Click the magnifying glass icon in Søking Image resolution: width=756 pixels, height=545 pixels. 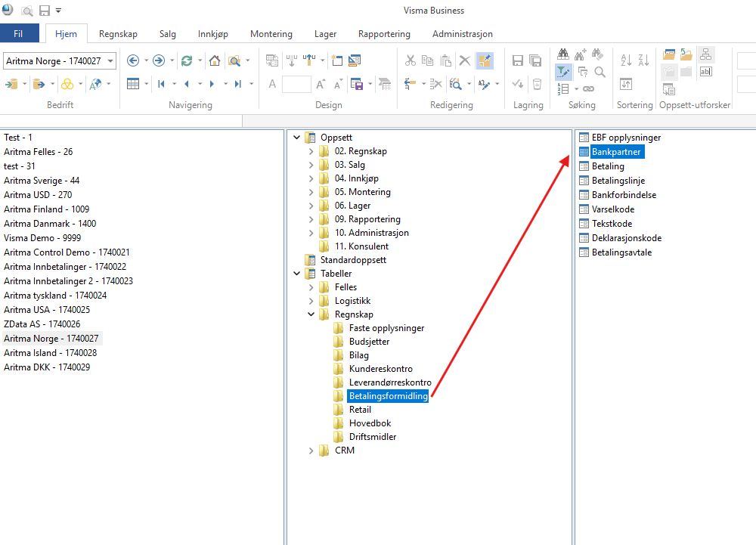coord(600,72)
